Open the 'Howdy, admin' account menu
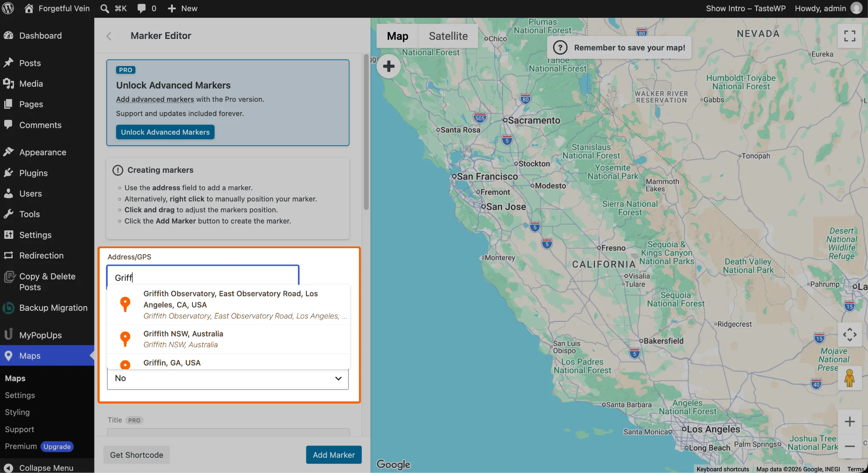 tap(829, 8)
